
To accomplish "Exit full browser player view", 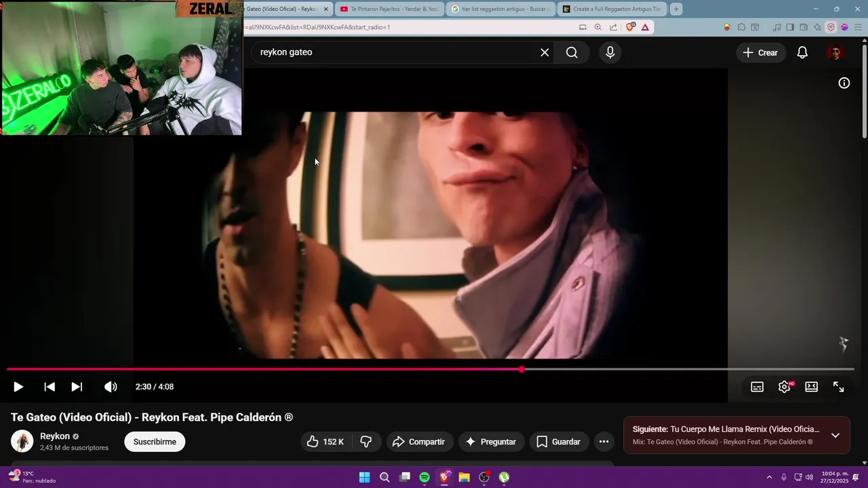I will click(839, 387).
